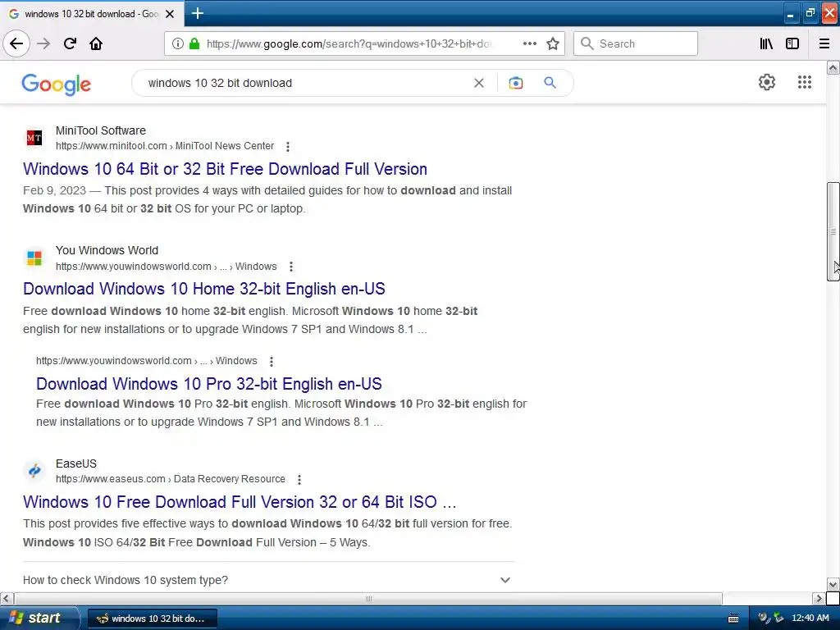
Task: Click the address bar URL
Action: [348, 43]
